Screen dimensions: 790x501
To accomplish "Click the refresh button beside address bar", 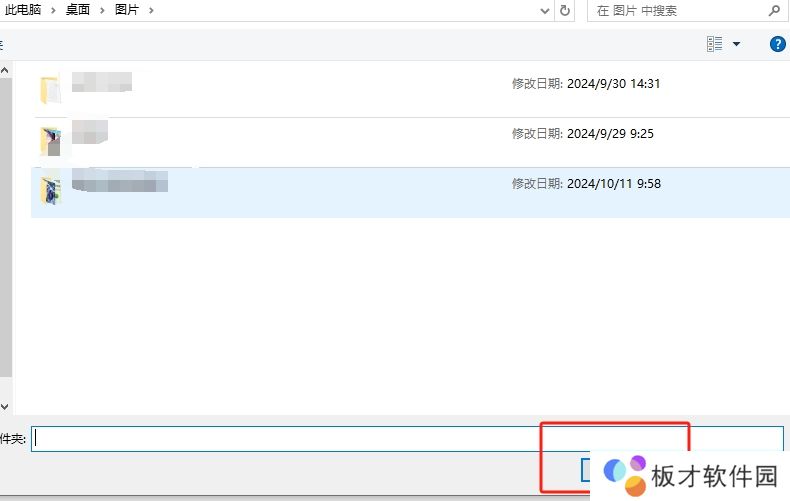I will pyautogui.click(x=565, y=10).
